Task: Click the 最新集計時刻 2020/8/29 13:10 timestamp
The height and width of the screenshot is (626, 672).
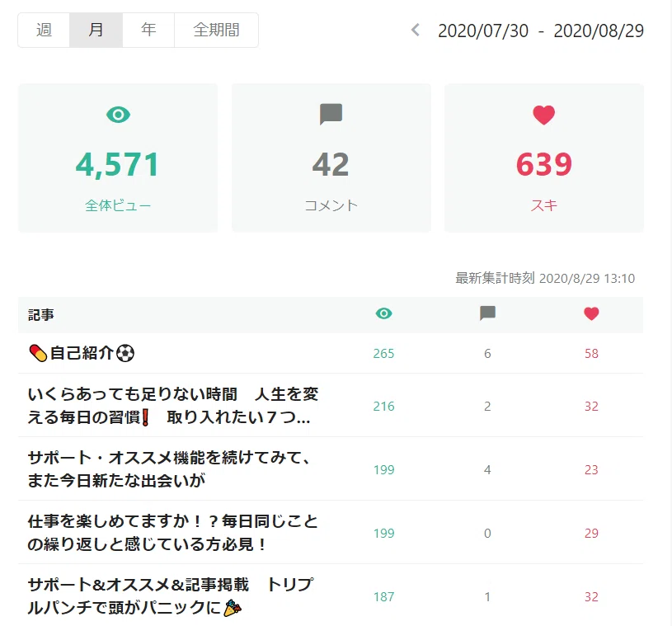Action: click(x=545, y=278)
